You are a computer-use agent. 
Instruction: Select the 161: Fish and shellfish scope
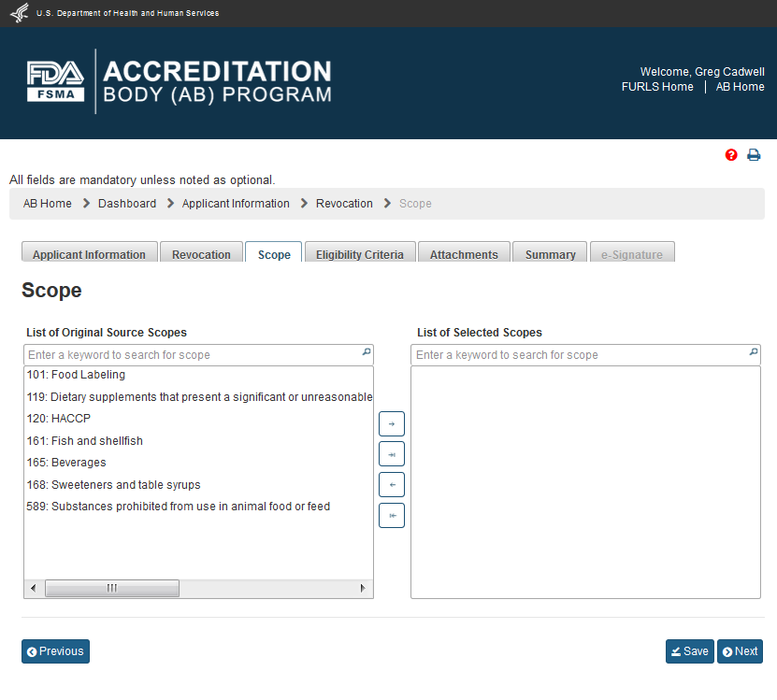tap(97, 441)
